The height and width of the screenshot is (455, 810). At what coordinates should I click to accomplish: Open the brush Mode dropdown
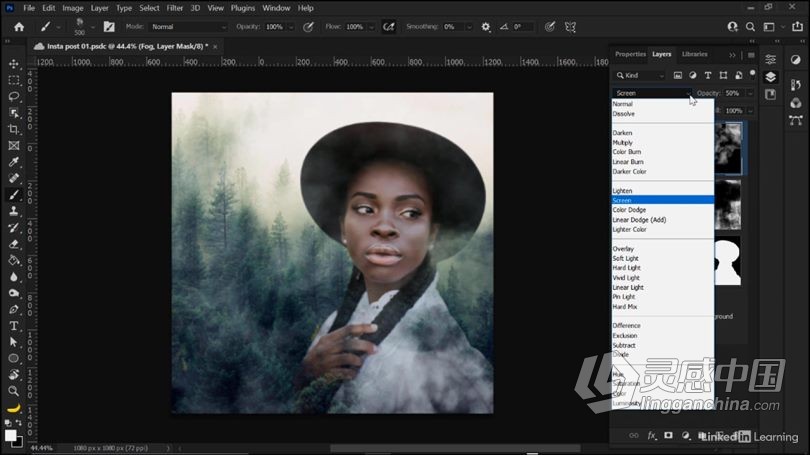click(189, 27)
